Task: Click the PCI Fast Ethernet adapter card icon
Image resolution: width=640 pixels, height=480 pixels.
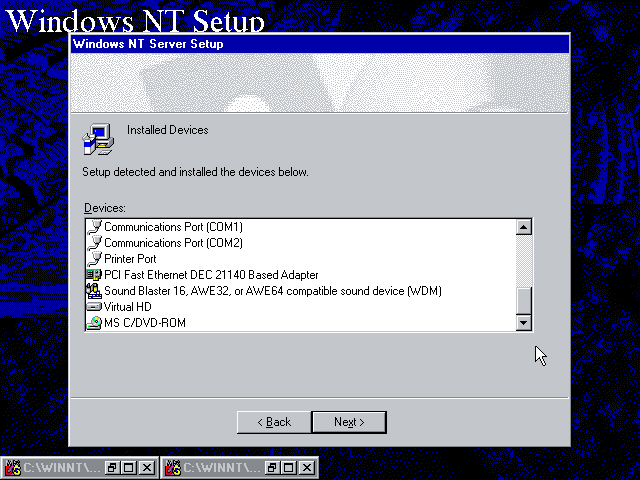Action: coord(94,274)
